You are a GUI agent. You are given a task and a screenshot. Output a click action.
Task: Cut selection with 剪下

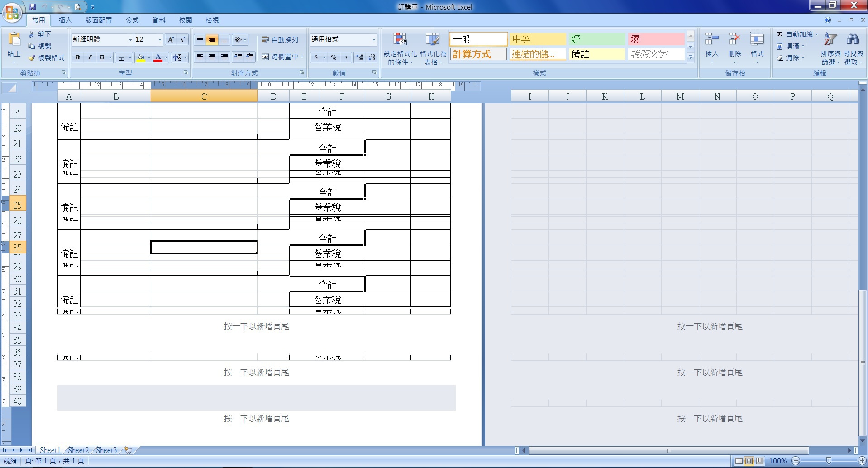tap(40, 34)
